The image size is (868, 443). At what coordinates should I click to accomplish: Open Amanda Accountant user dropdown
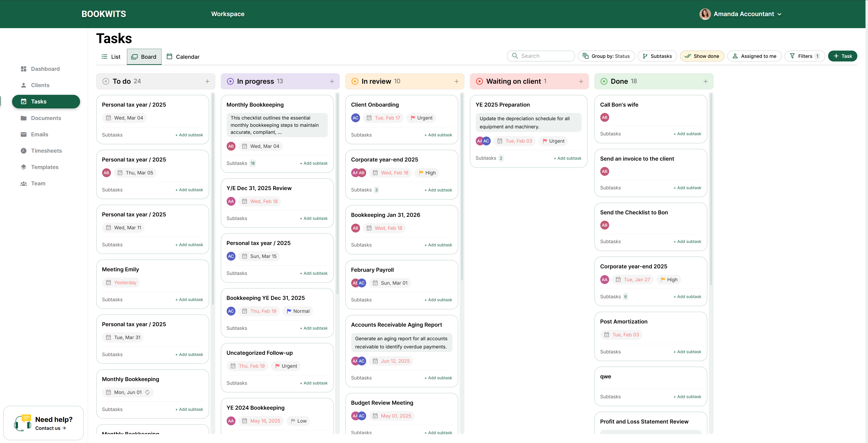pyautogui.click(x=740, y=14)
